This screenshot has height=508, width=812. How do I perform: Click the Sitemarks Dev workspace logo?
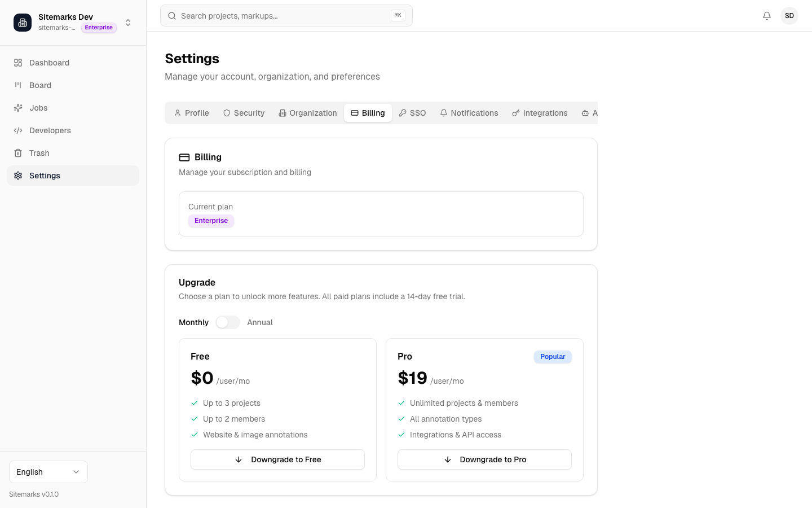(x=23, y=23)
